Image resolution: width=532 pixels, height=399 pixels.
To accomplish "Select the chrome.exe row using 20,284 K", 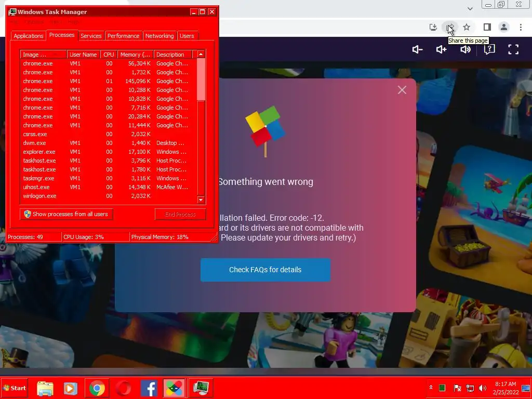I will (109, 116).
